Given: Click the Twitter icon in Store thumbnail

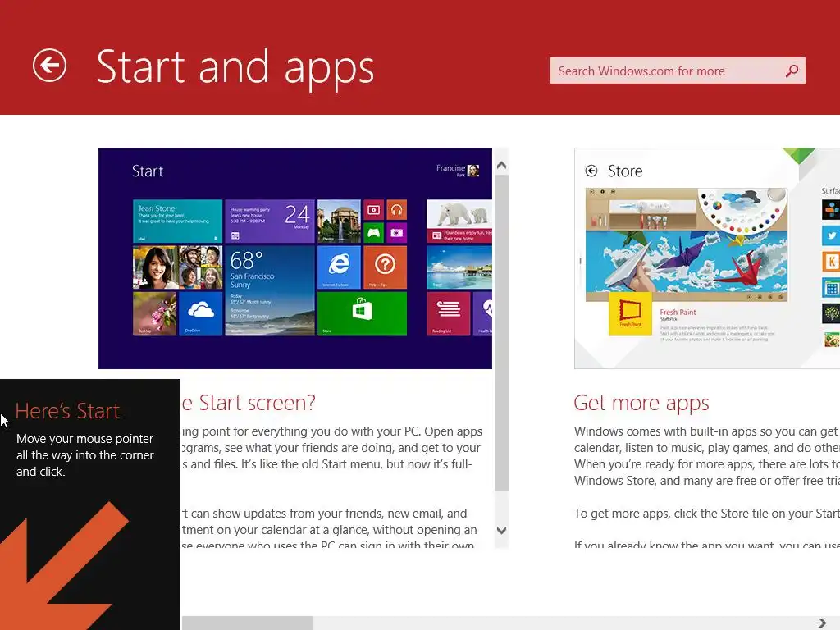Looking at the screenshot, I should point(831,235).
